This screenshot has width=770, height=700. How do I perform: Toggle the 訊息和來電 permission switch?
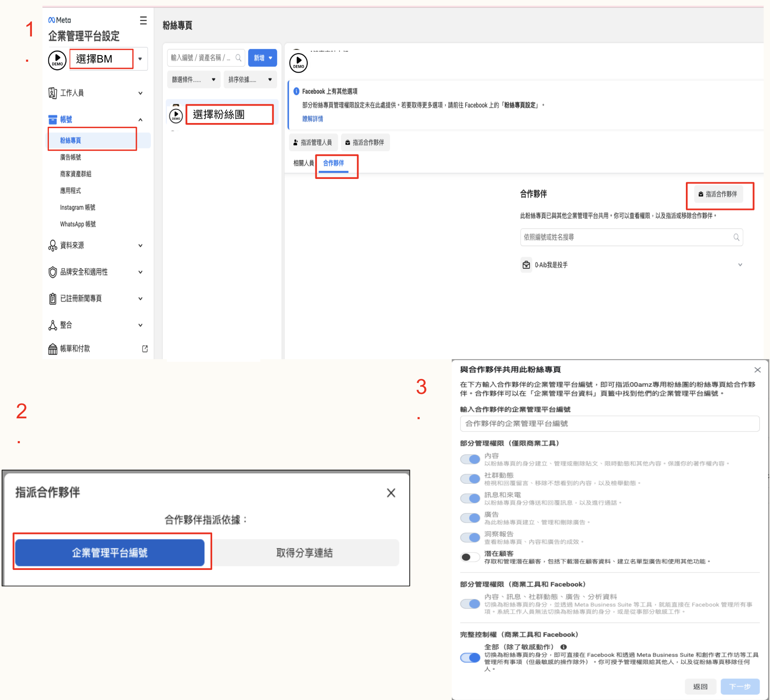pyautogui.click(x=470, y=498)
